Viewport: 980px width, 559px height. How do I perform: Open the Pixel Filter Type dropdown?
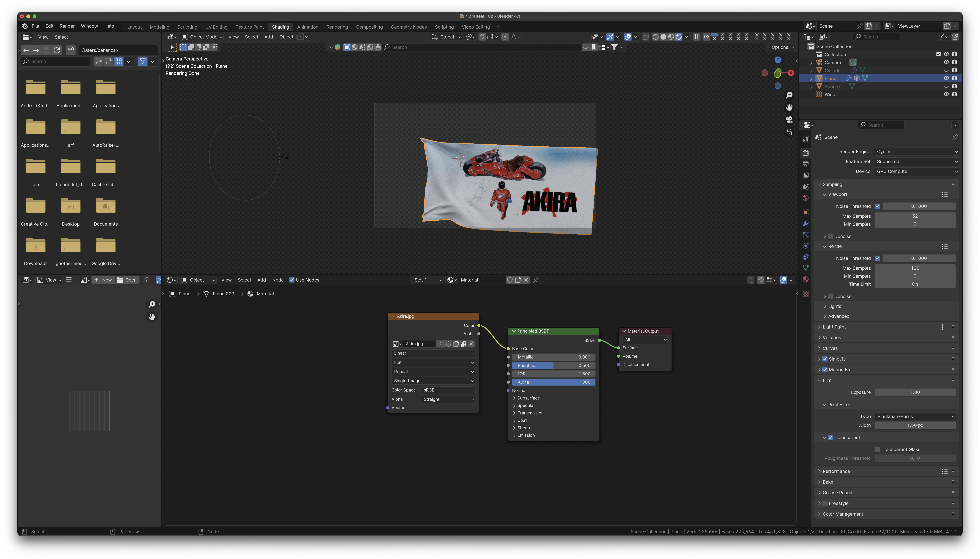[915, 417]
